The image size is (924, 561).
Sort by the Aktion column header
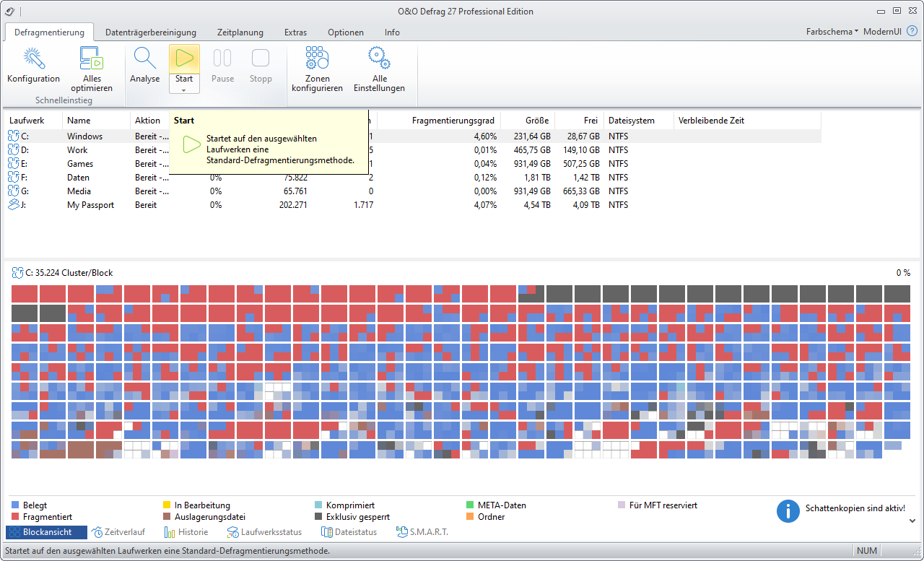click(x=149, y=121)
